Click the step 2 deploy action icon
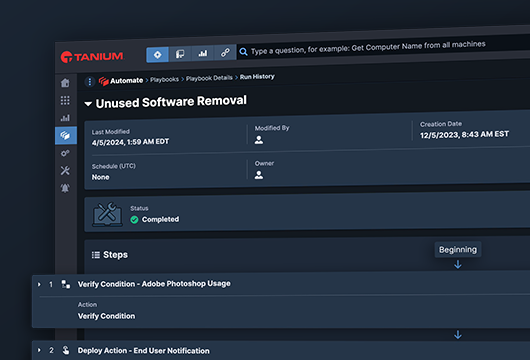 pos(66,350)
